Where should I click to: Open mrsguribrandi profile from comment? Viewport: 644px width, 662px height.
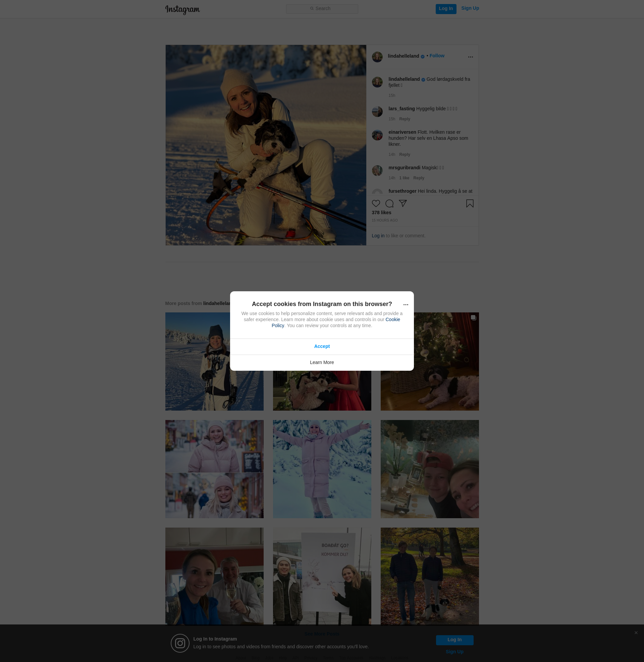pyautogui.click(x=404, y=168)
